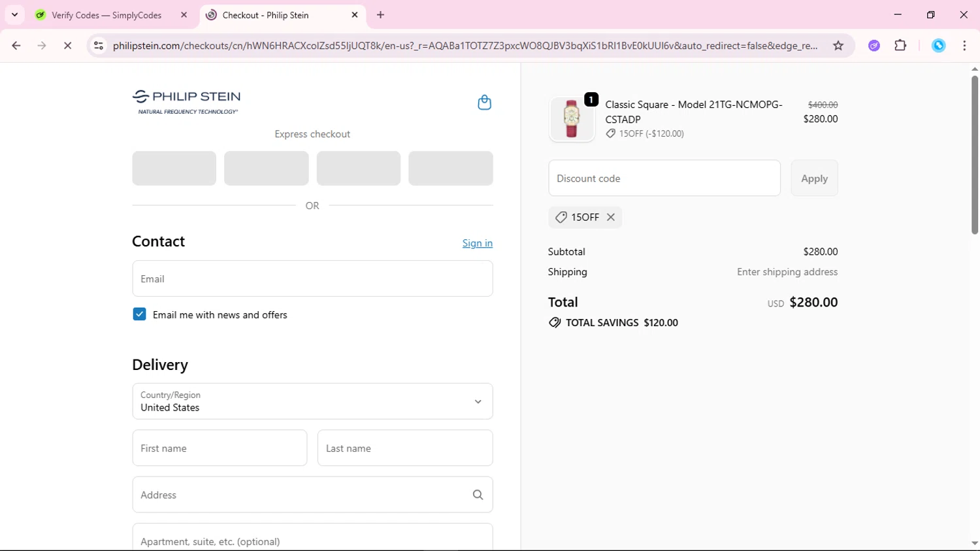
Task: Click the Sign in link
Action: 478,243
